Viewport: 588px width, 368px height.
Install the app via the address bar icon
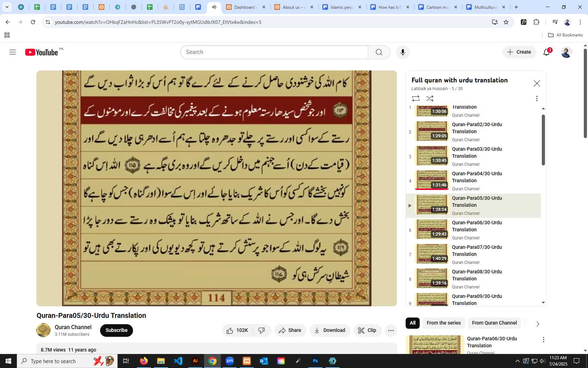[x=495, y=22]
